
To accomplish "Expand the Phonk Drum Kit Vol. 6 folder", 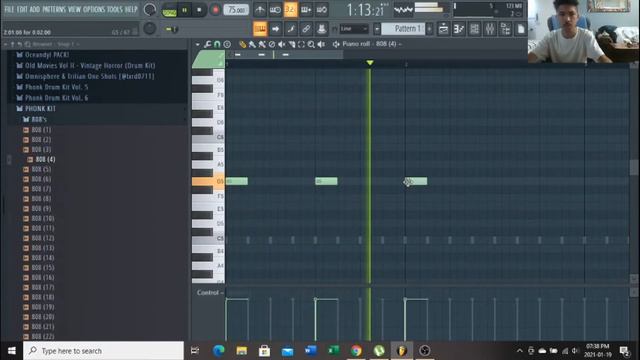I will tap(56, 98).
